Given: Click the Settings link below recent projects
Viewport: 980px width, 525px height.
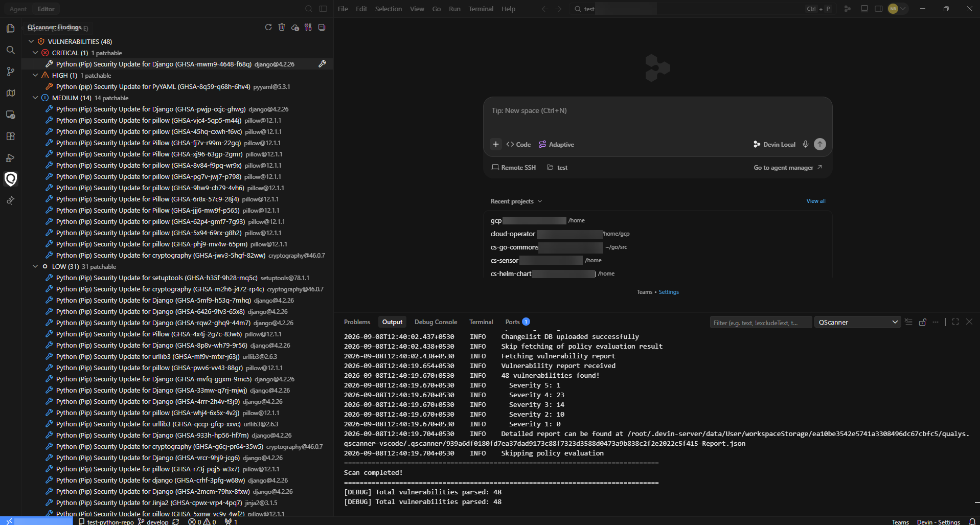Looking at the screenshot, I should pyautogui.click(x=669, y=292).
